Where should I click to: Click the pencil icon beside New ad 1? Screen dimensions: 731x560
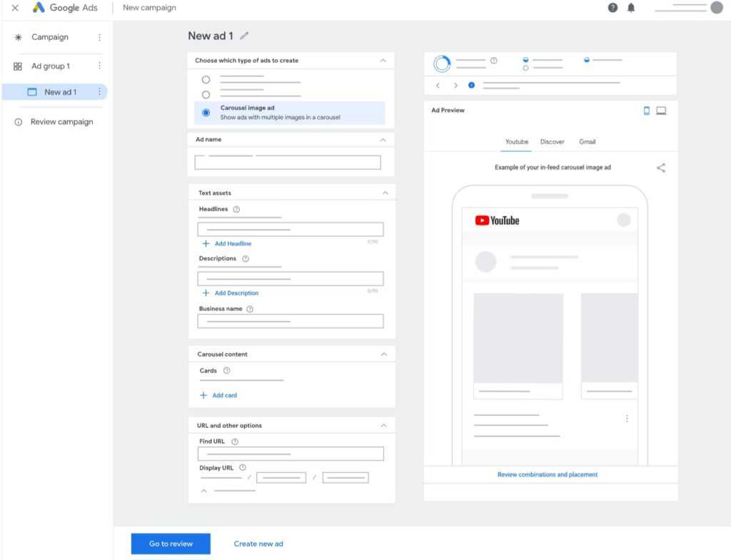point(245,36)
